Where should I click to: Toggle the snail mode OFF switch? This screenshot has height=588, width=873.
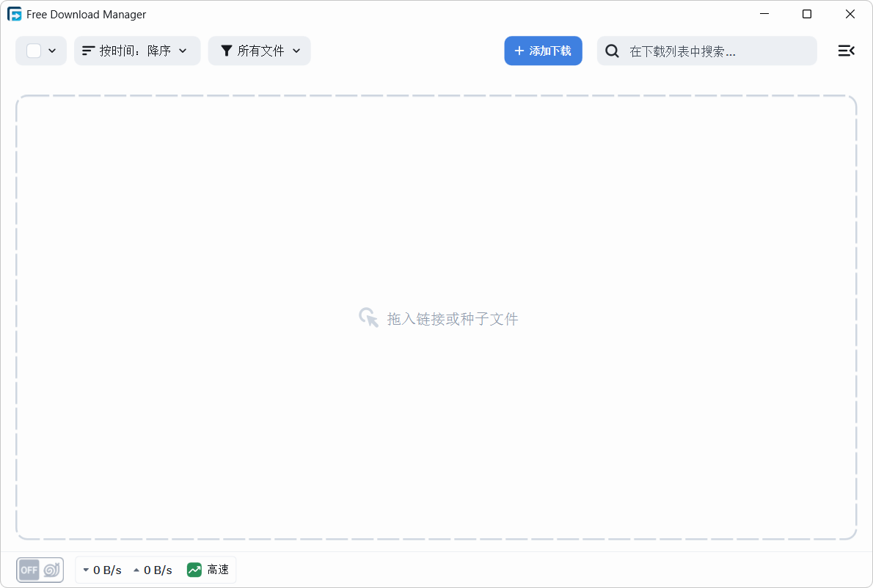coord(40,570)
